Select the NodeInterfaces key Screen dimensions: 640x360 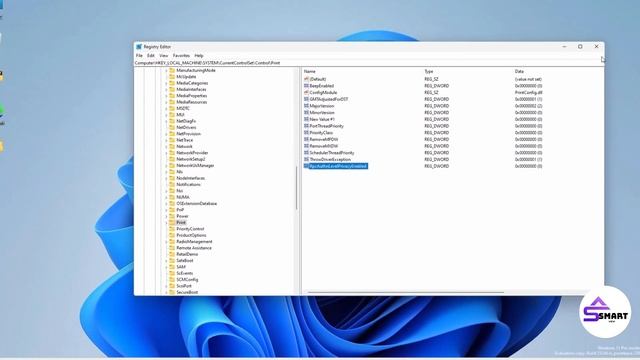pyautogui.click(x=191, y=178)
